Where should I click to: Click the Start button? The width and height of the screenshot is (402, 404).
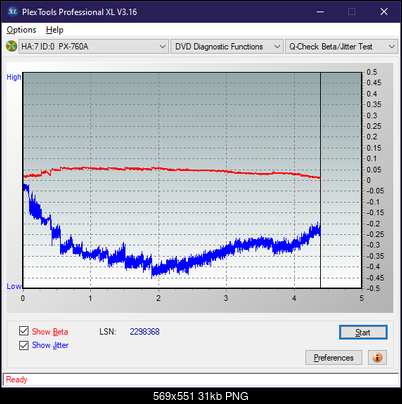pyautogui.click(x=363, y=332)
